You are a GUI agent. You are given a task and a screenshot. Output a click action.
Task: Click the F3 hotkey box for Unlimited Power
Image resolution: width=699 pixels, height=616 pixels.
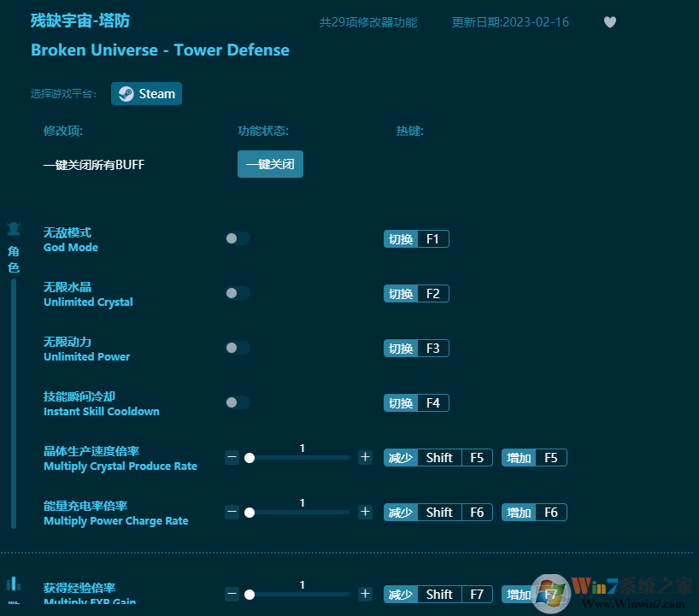point(416,348)
